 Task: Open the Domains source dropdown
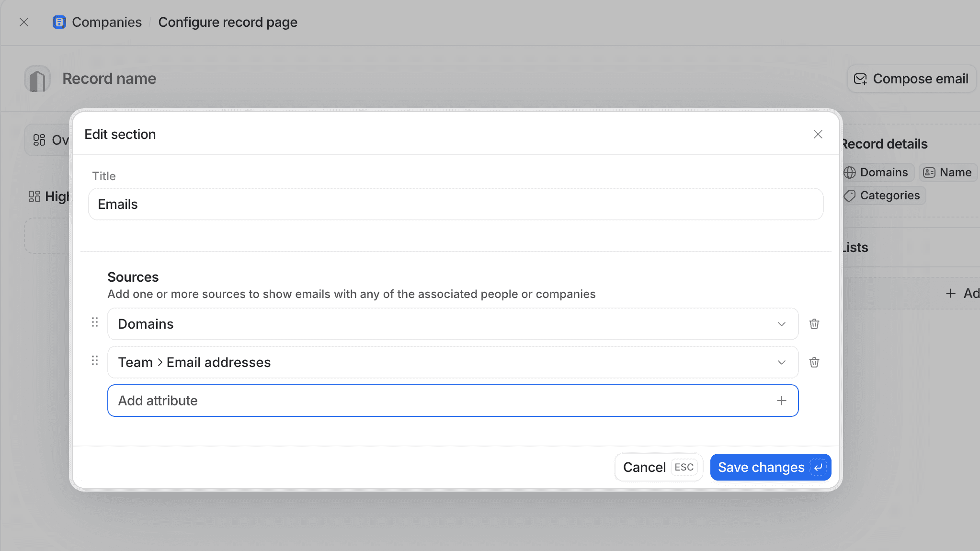781,324
